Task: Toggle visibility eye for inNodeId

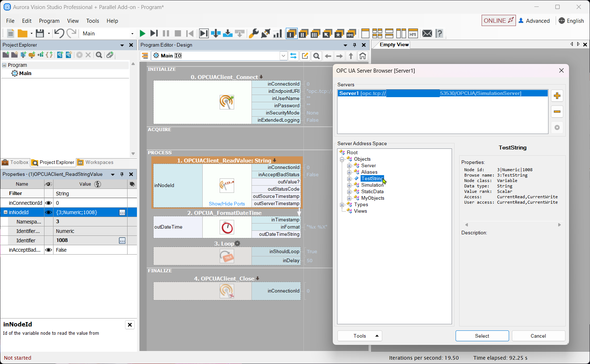Action: 48,212
